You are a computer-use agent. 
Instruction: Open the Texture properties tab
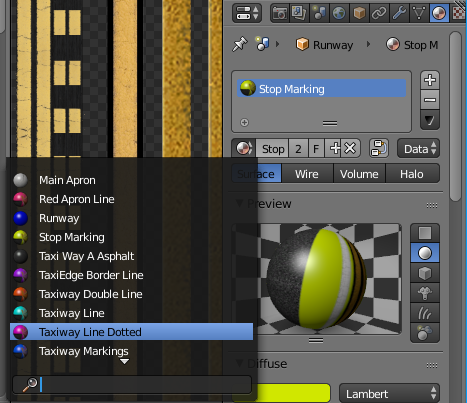[x=458, y=13]
